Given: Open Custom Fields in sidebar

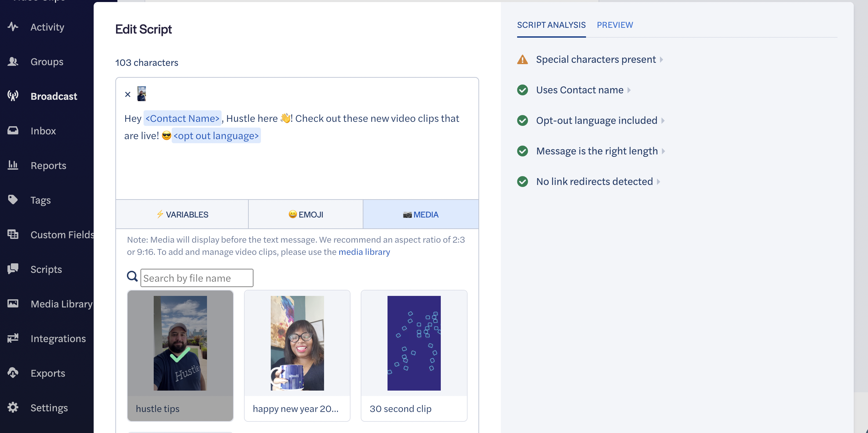Looking at the screenshot, I should (x=62, y=234).
